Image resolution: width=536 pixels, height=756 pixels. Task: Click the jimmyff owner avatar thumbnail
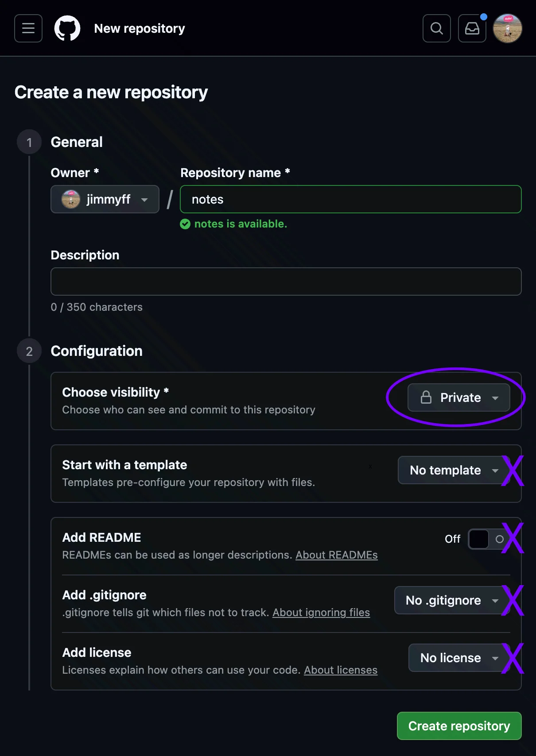(71, 199)
